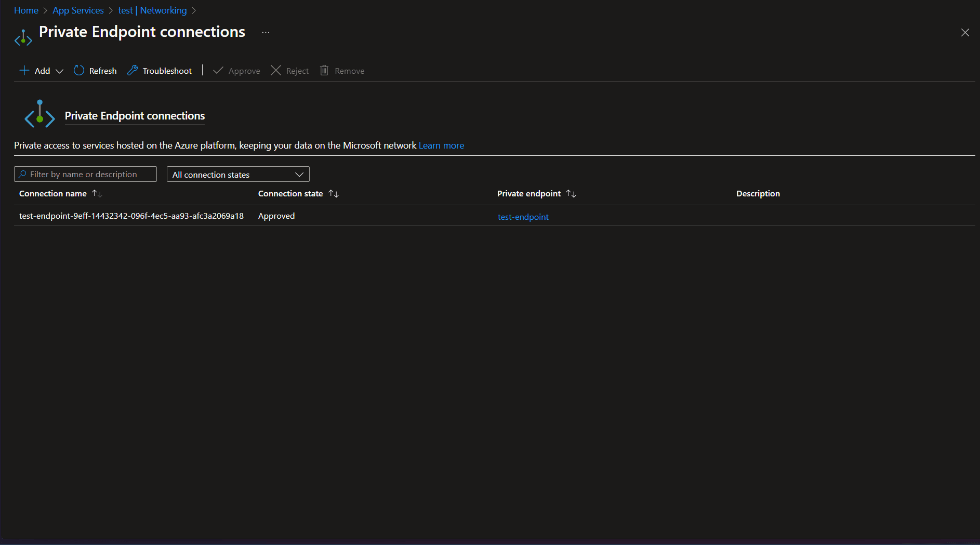The width and height of the screenshot is (980, 545).
Task: Expand the chevron next to Add
Action: 60,71
